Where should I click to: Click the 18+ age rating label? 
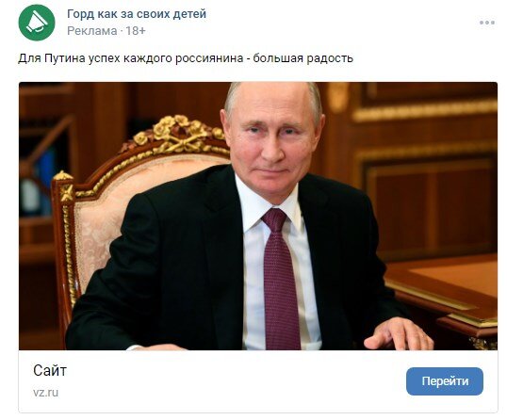(136, 31)
